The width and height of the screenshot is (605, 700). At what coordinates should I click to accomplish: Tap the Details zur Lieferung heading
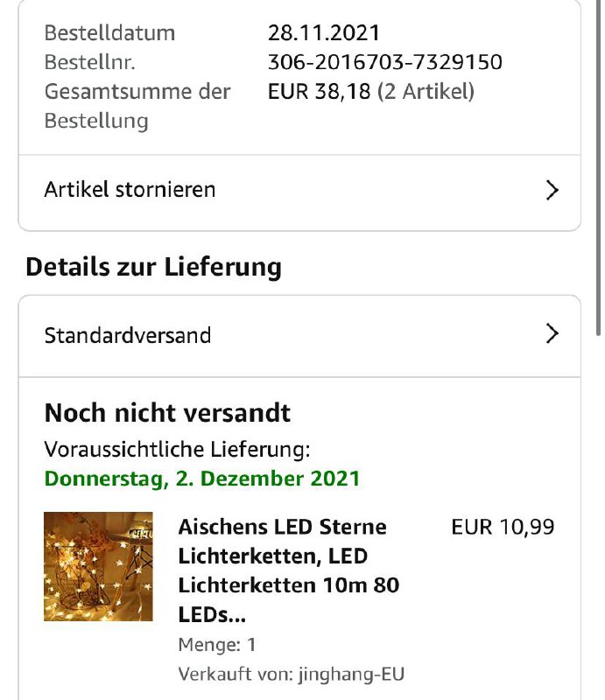click(x=153, y=267)
